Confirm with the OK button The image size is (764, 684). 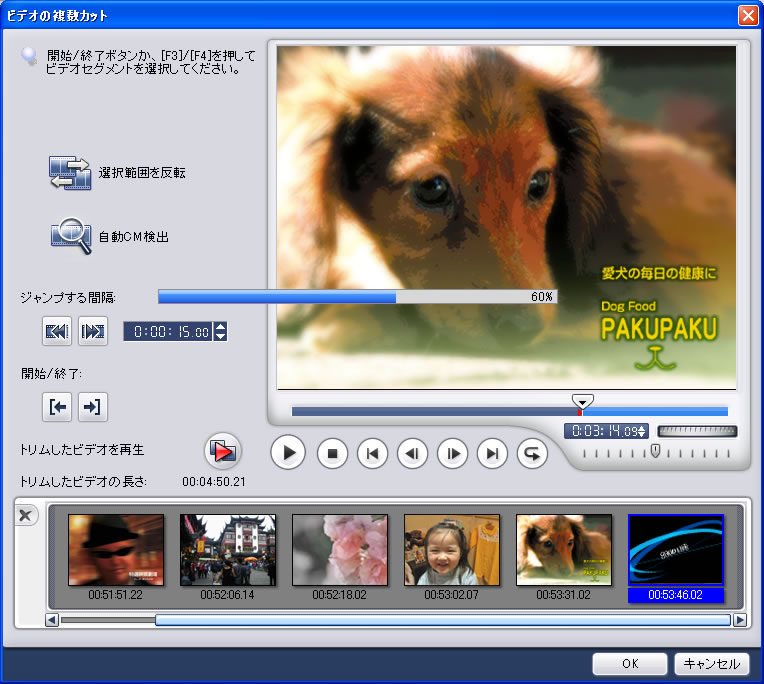point(630,664)
